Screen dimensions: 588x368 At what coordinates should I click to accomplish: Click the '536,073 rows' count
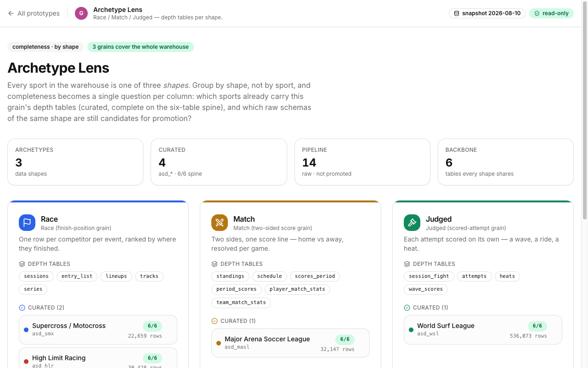click(528, 336)
